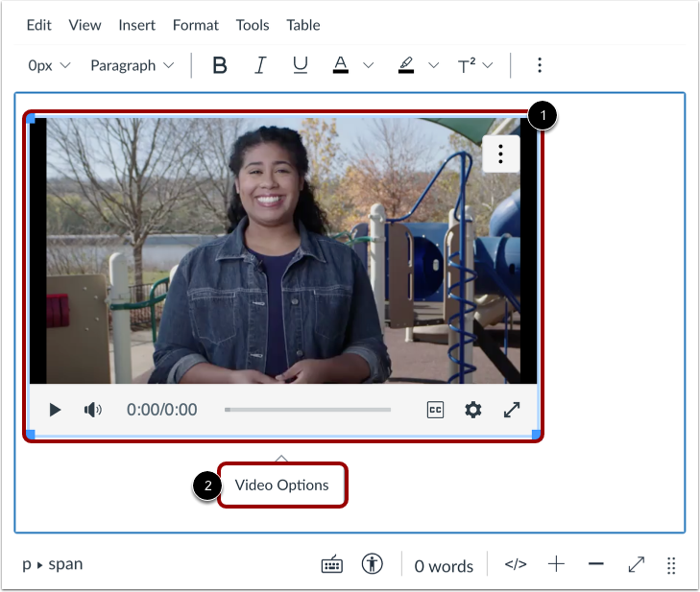Apply the background highlight color button

click(x=406, y=65)
